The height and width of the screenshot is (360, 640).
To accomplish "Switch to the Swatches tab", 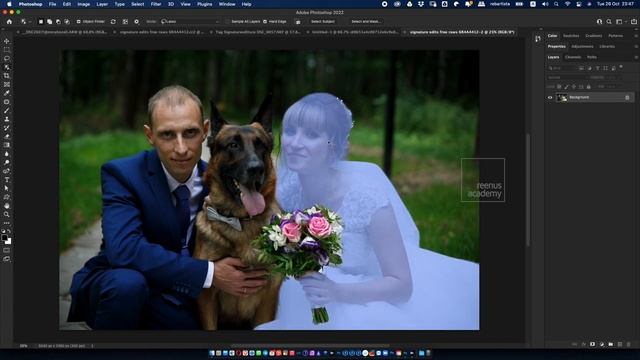I will [571, 36].
